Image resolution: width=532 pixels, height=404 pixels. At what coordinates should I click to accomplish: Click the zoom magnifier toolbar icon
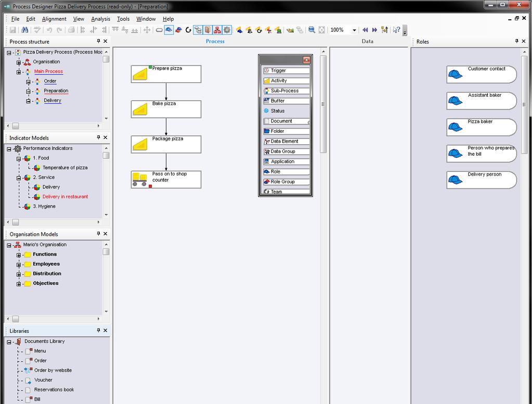click(x=312, y=30)
